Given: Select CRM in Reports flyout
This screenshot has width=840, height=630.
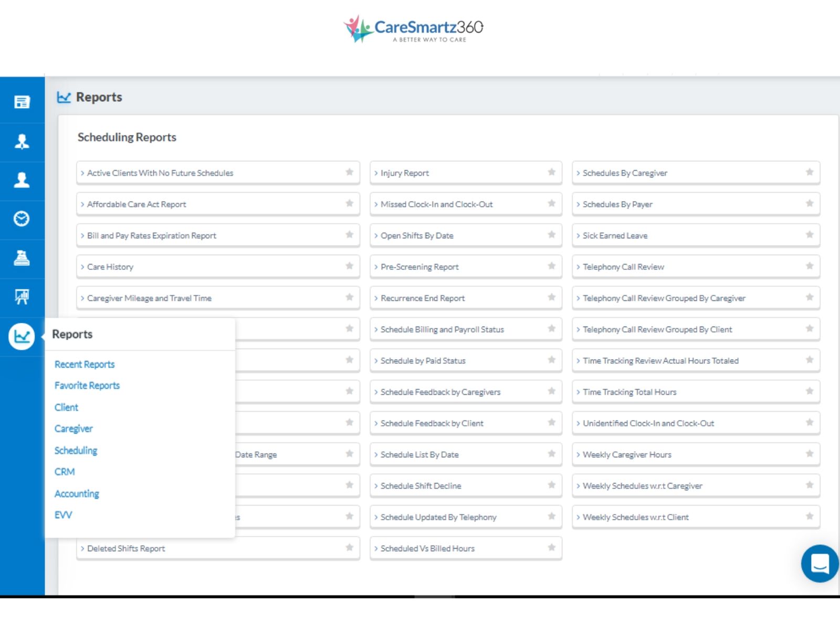Looking at the screenshot, I should pyautogui.click(x=65, y=472).
